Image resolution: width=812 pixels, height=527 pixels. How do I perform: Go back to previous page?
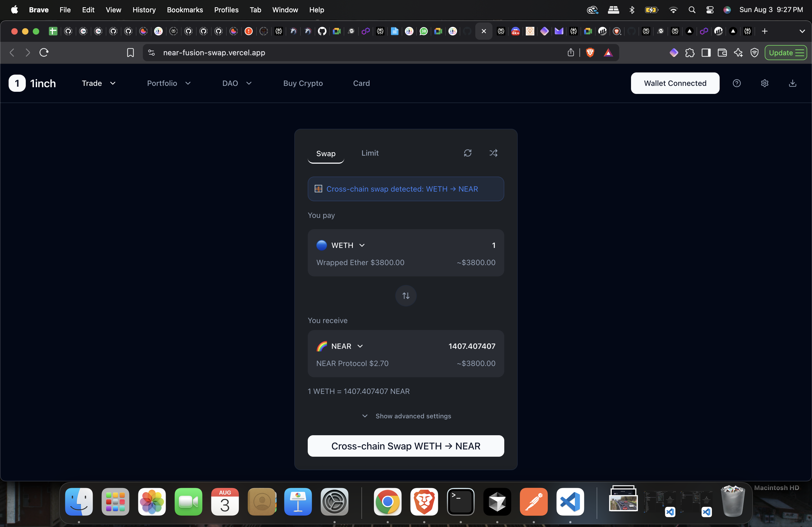pyautogui.click(x=12, y=53)
